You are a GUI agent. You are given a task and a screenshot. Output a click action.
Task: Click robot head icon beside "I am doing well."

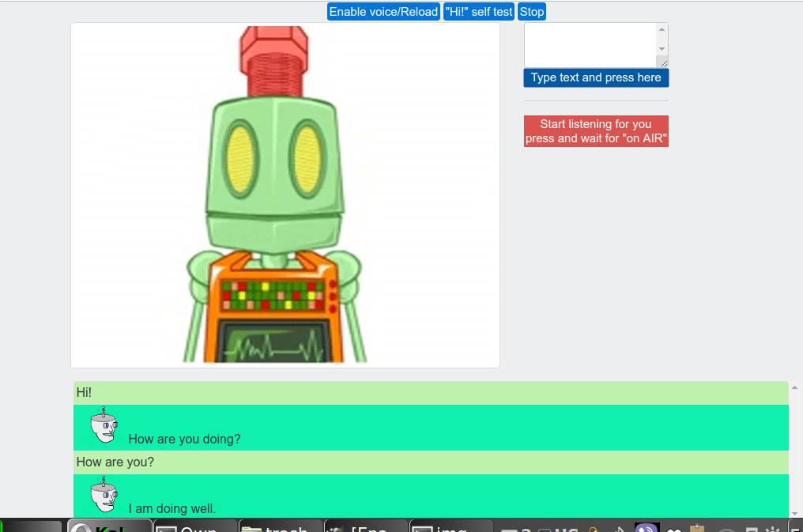[x=104, y=496]
